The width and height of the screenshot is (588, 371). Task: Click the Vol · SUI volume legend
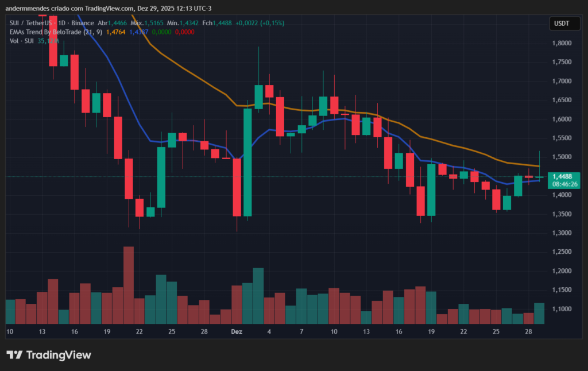click(22, 41)
